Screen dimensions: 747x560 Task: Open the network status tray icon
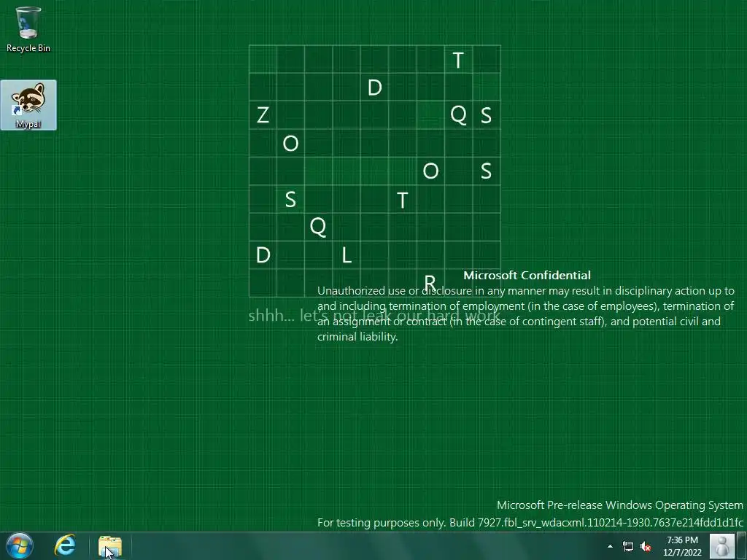628,546
